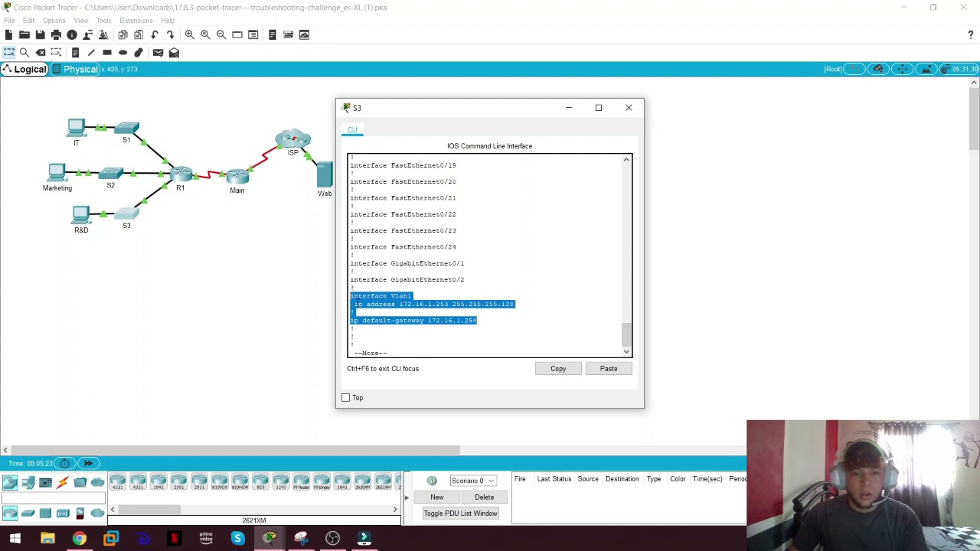Open the Tools menu
This screenshot has height=551, width=980.
pos(103,21)
